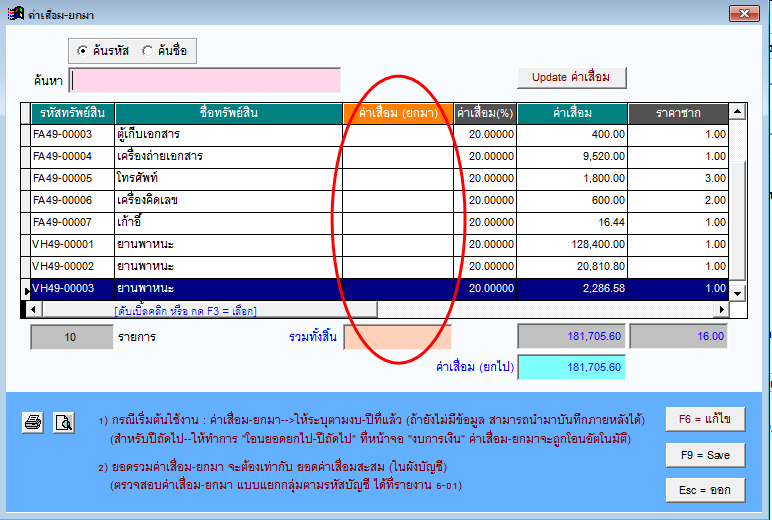
Task: Select row FA49-00004
Action: pyautogui.click(x=380, y=157)
